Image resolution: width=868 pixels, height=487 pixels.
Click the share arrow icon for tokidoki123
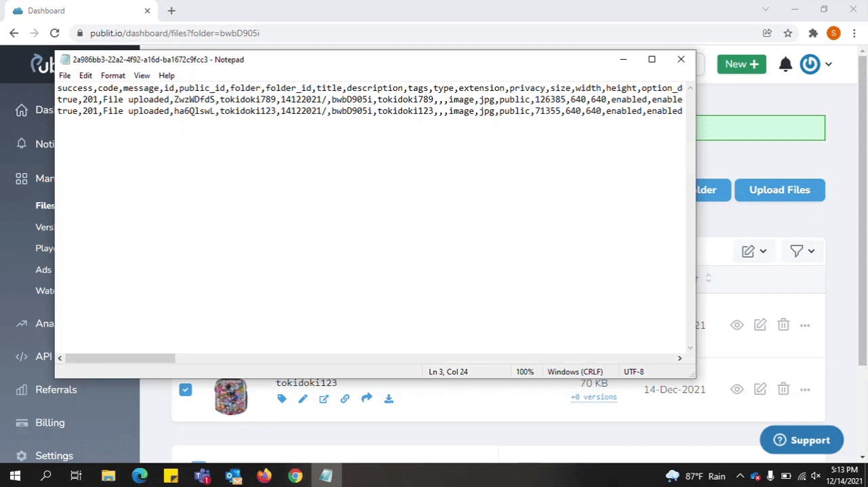[x=367, y=398]
